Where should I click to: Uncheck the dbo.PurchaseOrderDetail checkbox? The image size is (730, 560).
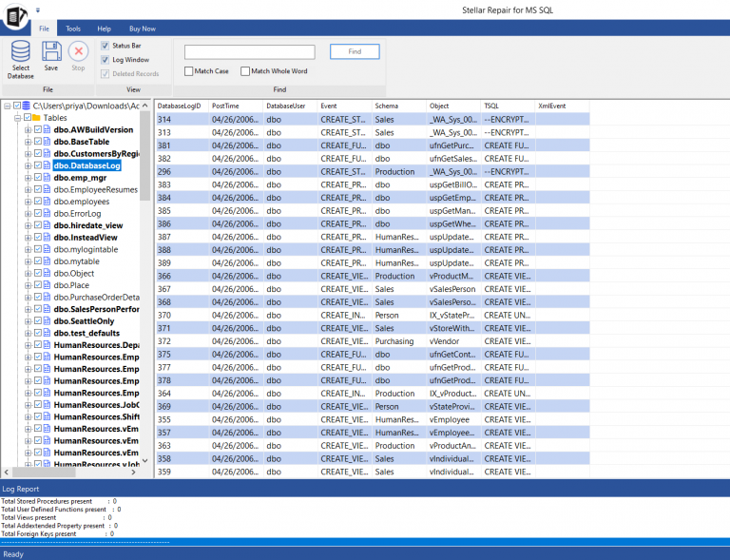coord(38,297)
